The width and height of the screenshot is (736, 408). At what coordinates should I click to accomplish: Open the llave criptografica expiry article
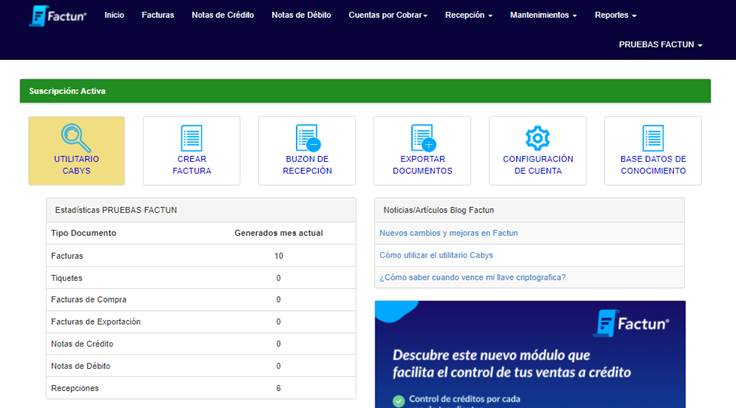[x=472, y=277]
